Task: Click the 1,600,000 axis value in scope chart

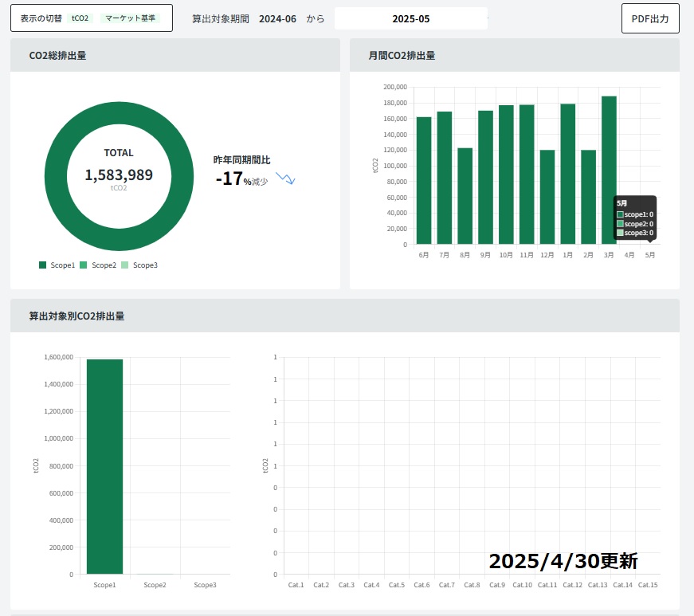Action: pos(58,357)
